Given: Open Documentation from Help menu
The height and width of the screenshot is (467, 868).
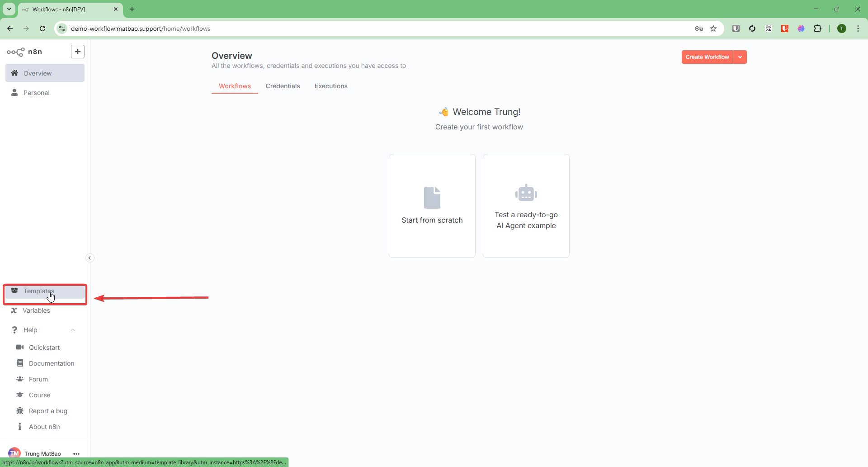Looking at the screenshot, I should point(45,363).
